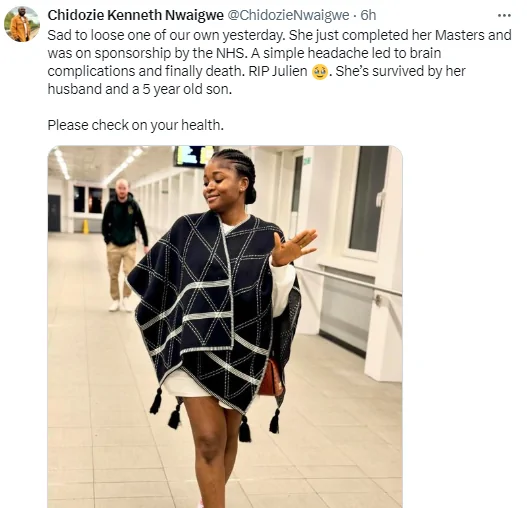This screenshot has height=508, width=527.
Task: Click the yellow floor cone in the photo
Action: click(x=86, y=226)
